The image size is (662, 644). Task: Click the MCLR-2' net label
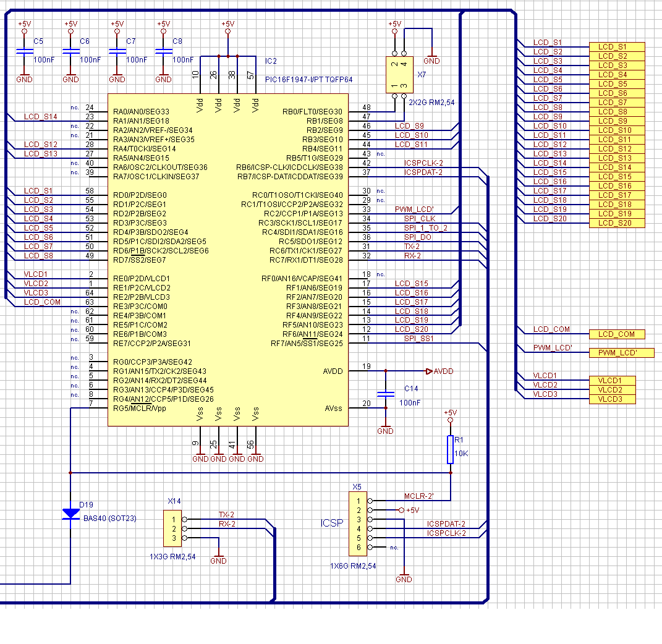click(419, 496)
